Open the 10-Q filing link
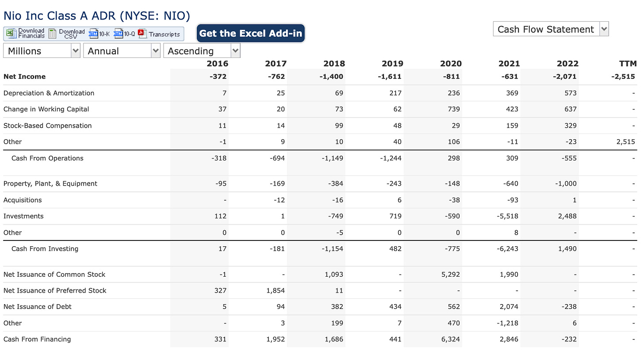Screen dimensions: 644x362 (x=130, y=34)
